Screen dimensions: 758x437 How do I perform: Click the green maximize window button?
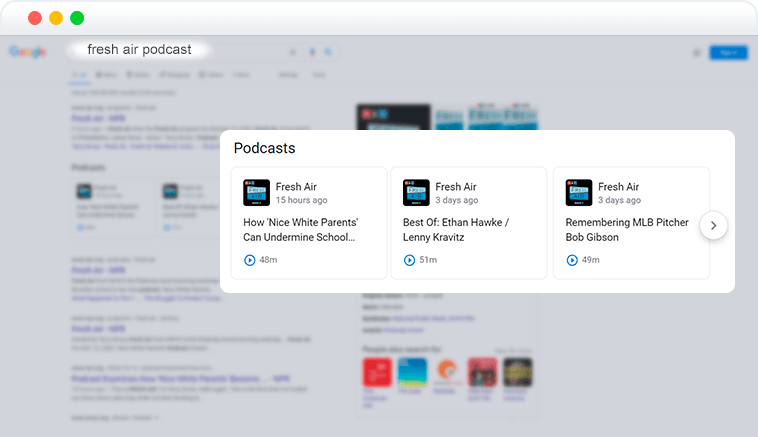(x=77, y=18)
